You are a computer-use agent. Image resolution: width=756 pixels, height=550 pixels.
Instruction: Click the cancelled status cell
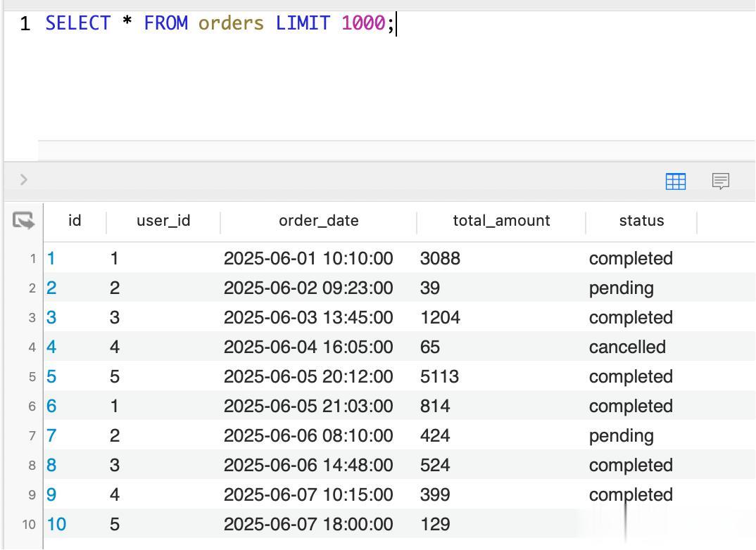tap(627, 347)
